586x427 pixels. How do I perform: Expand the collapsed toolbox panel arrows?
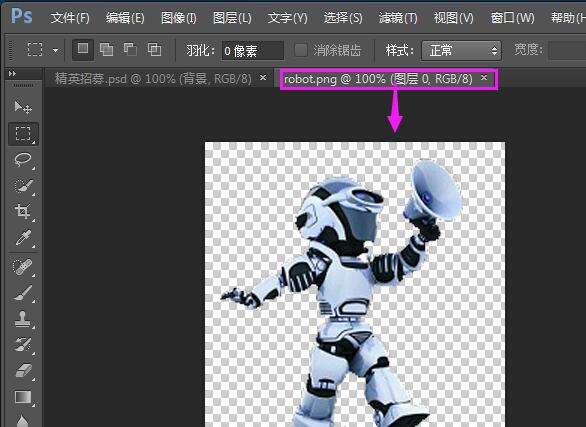click(12, 74)
